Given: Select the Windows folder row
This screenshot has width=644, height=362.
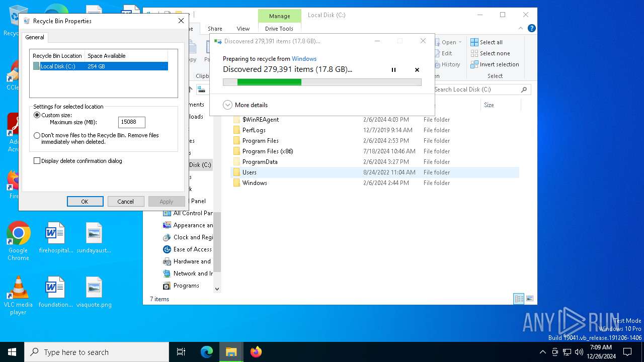Looking at the screenshot, I should click(375, 183).
